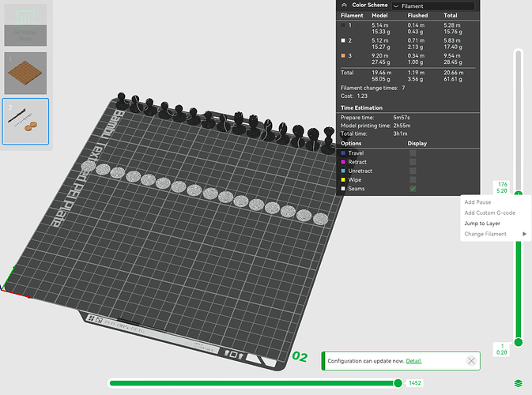Open All Plates Stats thumbnail
The height and width of the screenshot is (395, 532).
[x=25, y=24]
